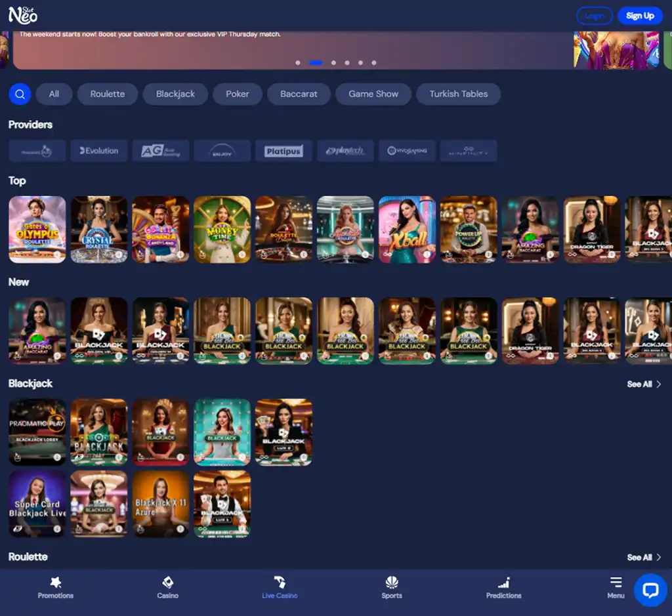Select the Poker category filter
Image resolution: width=672 pixels, height=616 pixels.
(x=238, y=94)
